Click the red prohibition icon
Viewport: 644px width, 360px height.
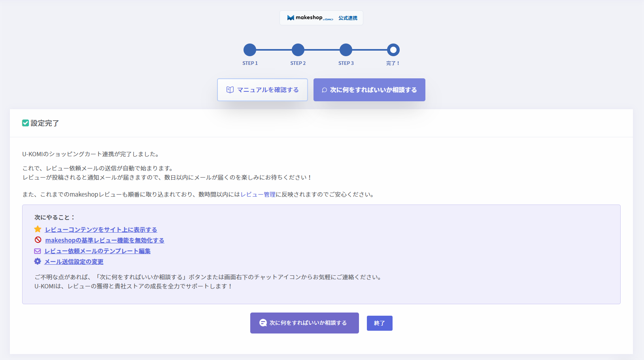coord(38,240)
